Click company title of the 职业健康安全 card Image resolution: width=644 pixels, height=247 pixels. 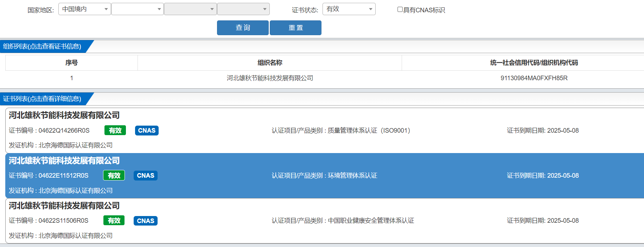click(x=64, y=206)
